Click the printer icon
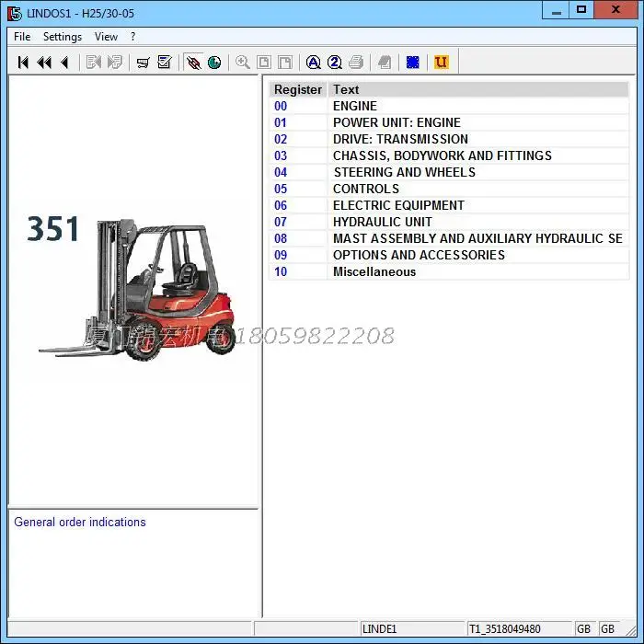Viewport: 644px width, 644px height. 356,63
